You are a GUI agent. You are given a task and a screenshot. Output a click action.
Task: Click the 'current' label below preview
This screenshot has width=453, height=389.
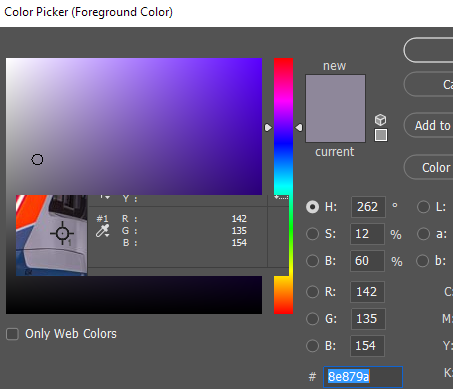[335, 152]
